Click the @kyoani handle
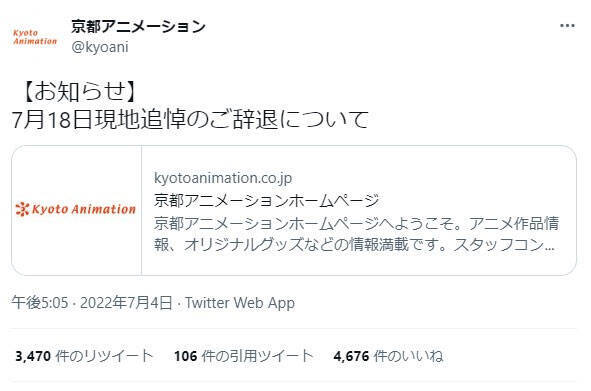 (x=100, y=47)
